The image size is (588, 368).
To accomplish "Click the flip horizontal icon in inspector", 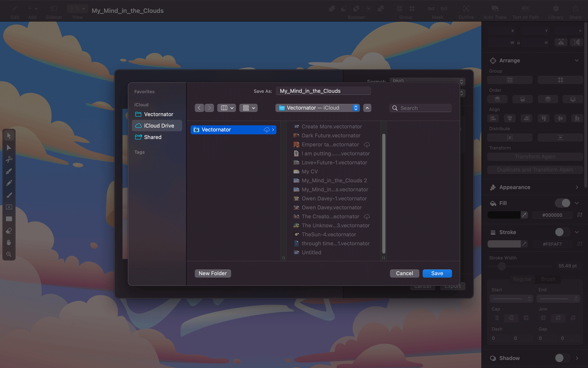I will tap(561, 42).
